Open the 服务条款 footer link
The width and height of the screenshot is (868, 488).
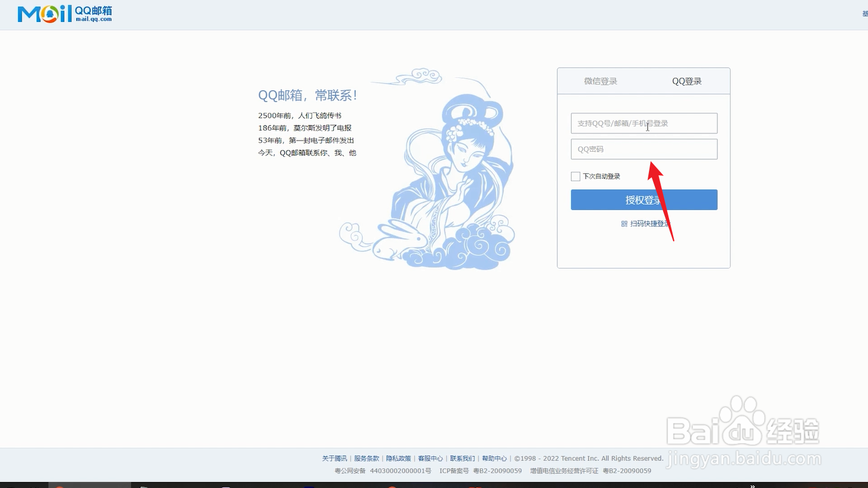pos(367,458)
